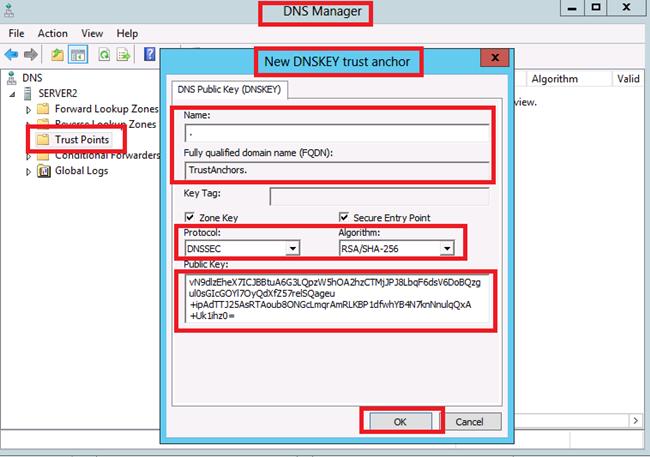Screen dimensions: 650x457
Task: Select the SERVER2 server icon in tree
Action: click(27, 93)
